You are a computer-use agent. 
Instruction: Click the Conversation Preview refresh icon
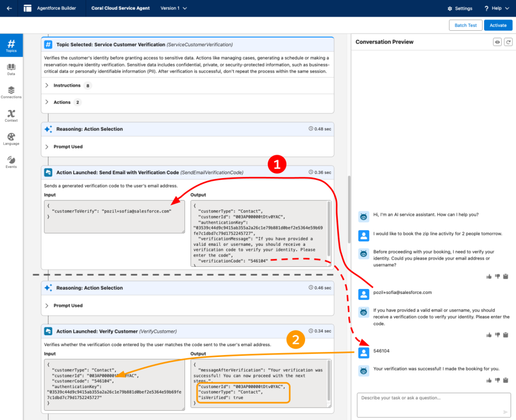tap(508, 42)
